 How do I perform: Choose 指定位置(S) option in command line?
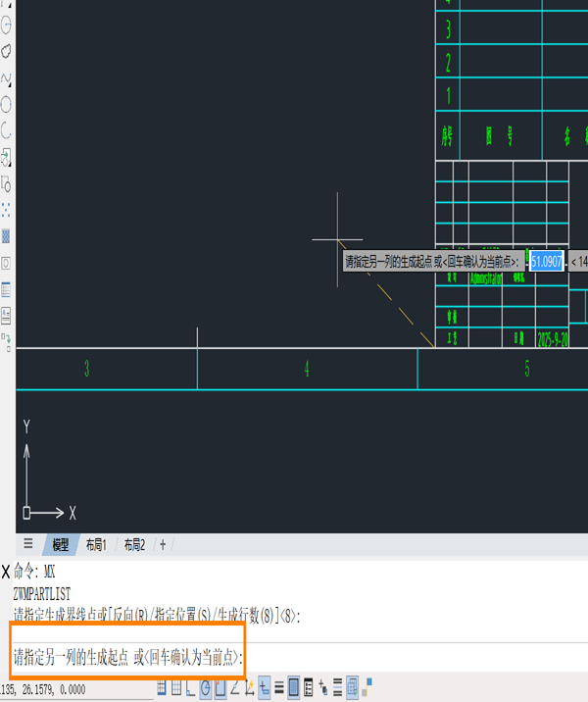tap(182, 617)
